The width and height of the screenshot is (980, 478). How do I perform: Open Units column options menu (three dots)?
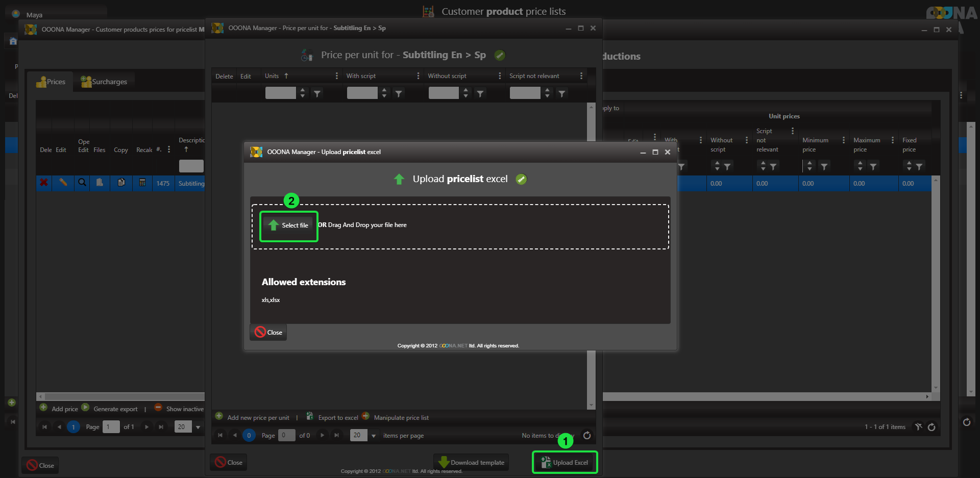click(336, 76)
